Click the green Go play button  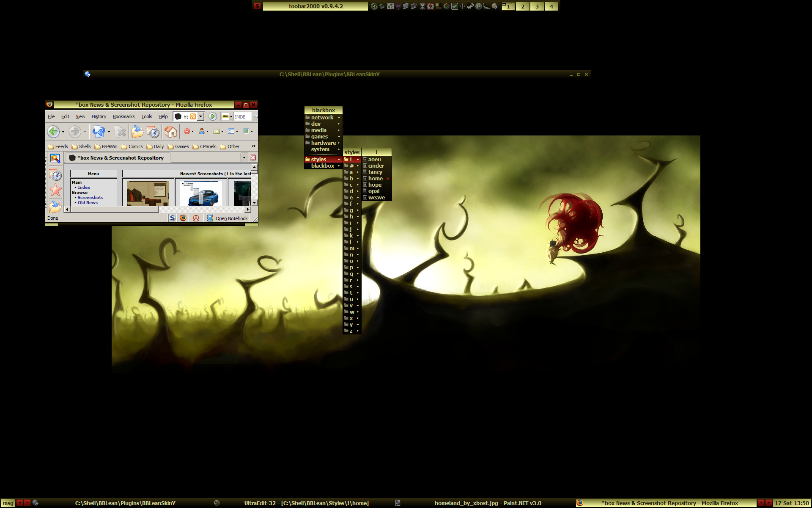pyautogui.click(x=213, y=116)
